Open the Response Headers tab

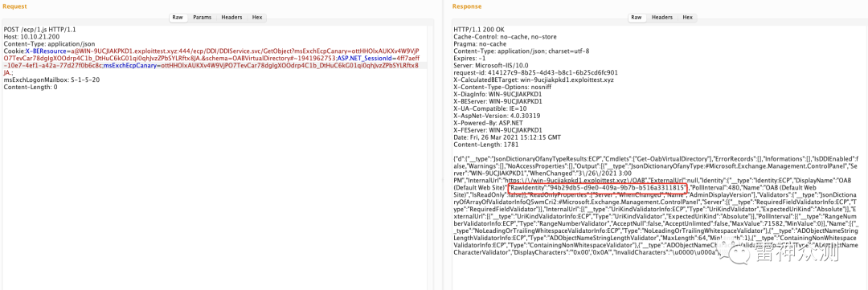[662, 18]
